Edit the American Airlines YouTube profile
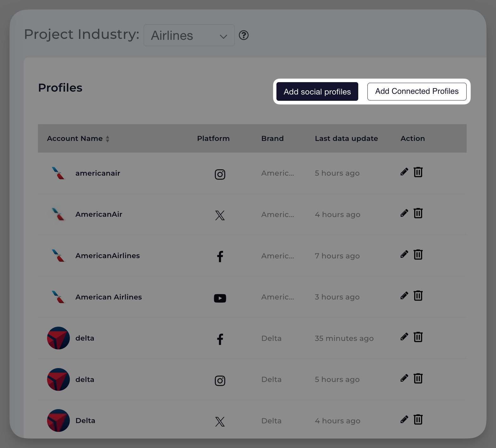Screen dimensions: 496x448 pyautogui.click(x=404, y=295)
